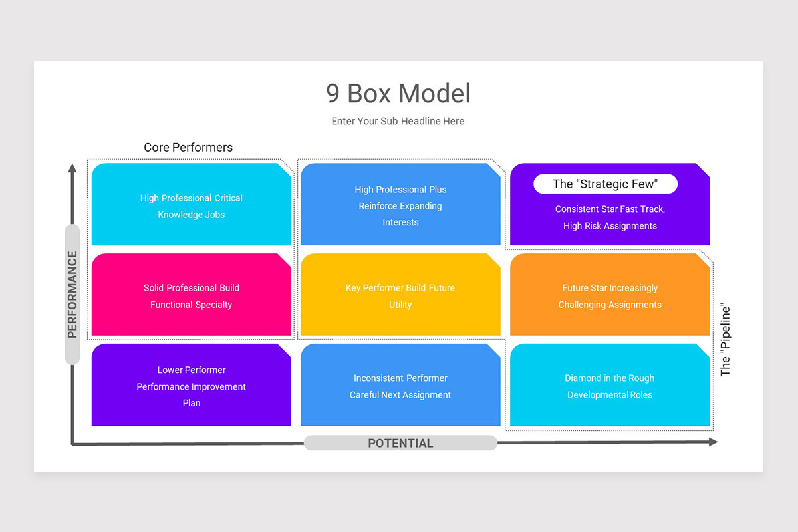798x532 pixels.
Task: Select the "High Professional Critical Knowledge Jobs" box
Action: pyautogui.click(x=191, y=206)
